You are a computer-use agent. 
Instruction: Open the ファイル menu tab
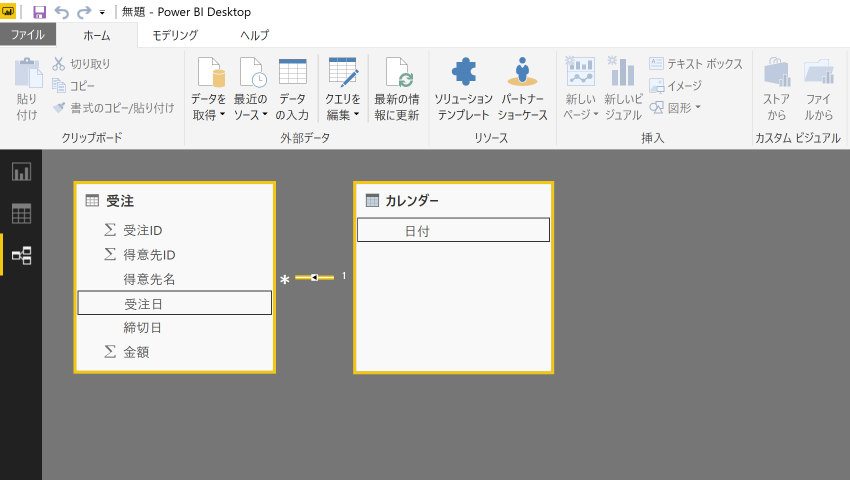click(28, 35)
